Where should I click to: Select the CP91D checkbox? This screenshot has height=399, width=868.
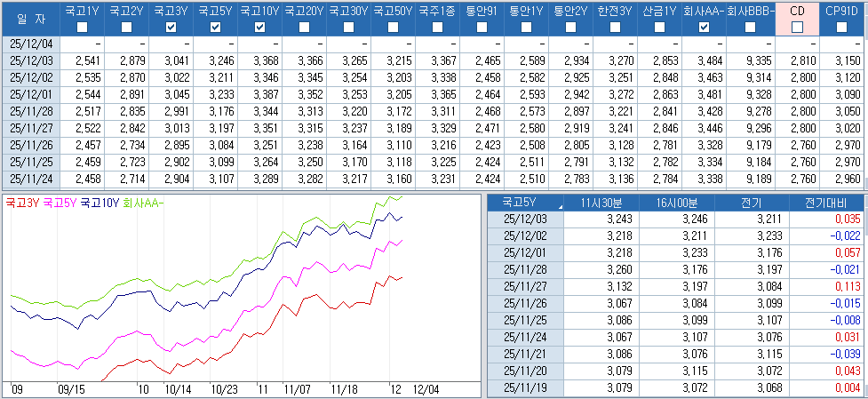(840, 28)
